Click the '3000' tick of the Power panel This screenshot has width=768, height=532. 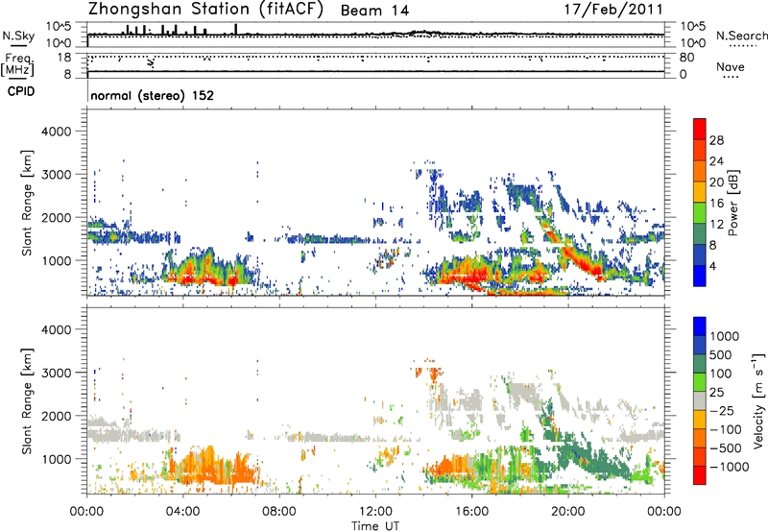pyautogui.click(x=56, y=175)
